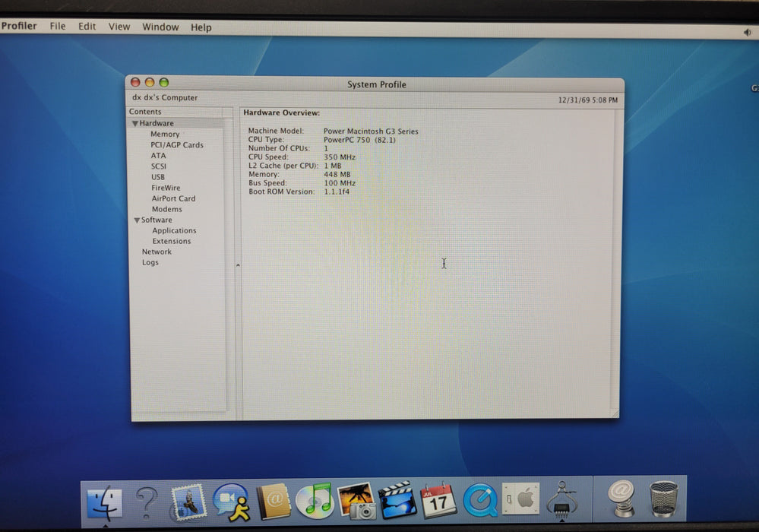The image size is (759, 532).
Task: Open the Trash in the Dock
Action: tap(663, 499)
